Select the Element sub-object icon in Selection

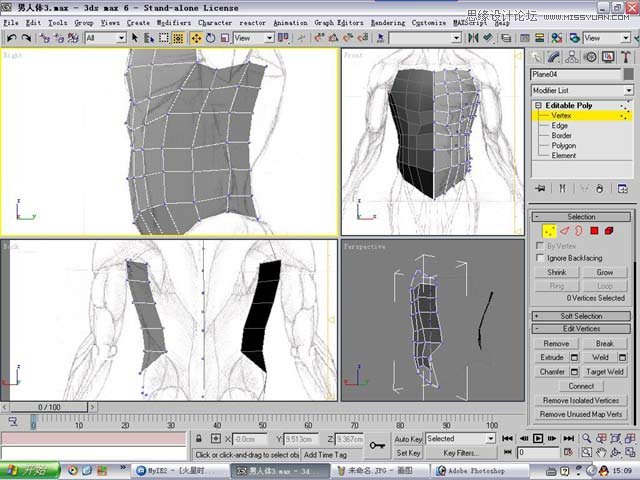[608, 231]
